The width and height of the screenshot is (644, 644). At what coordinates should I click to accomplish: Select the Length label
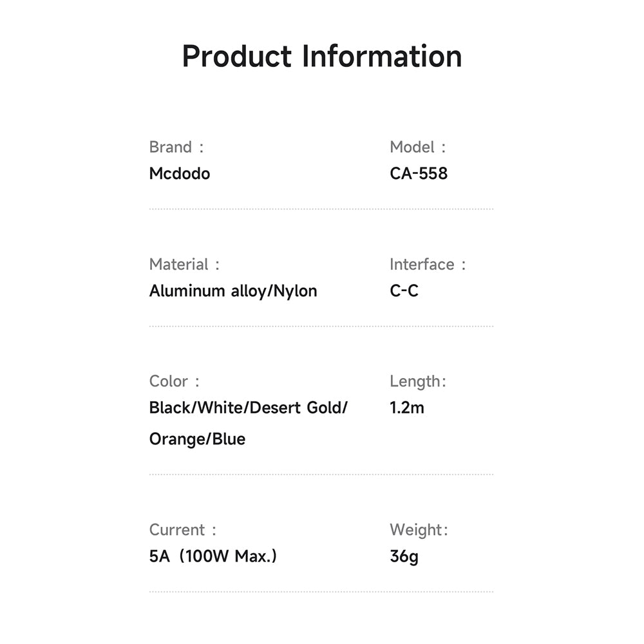418,382
